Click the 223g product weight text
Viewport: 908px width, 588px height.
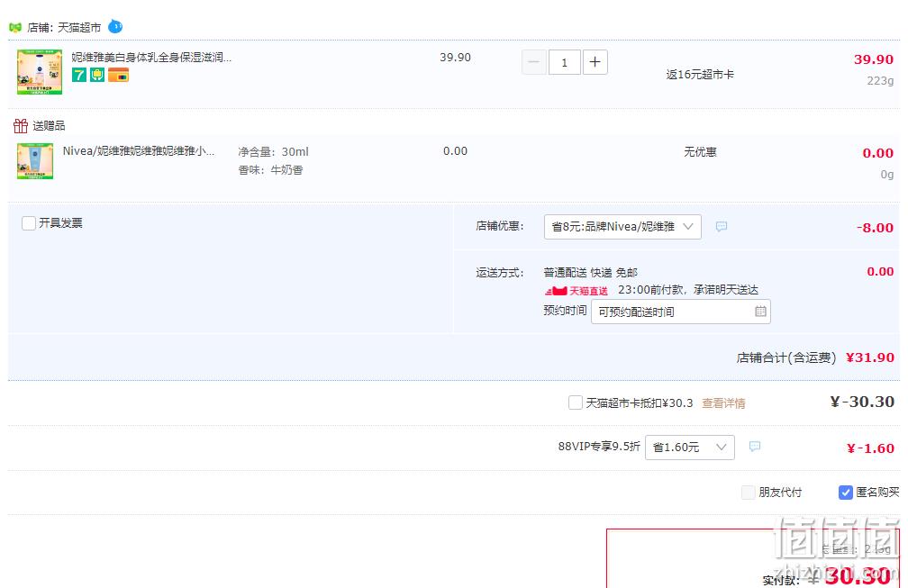(x=880, y=80)
